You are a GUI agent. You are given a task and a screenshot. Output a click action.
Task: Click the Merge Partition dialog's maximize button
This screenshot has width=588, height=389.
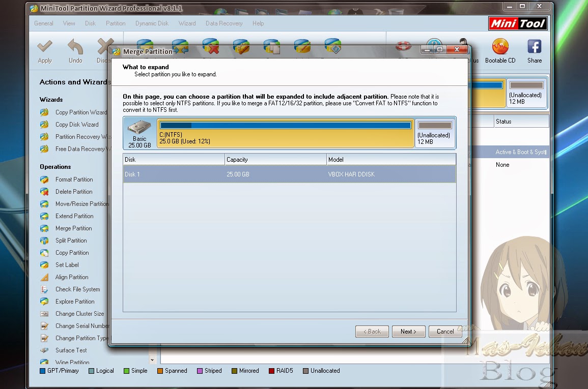point(440,49)
